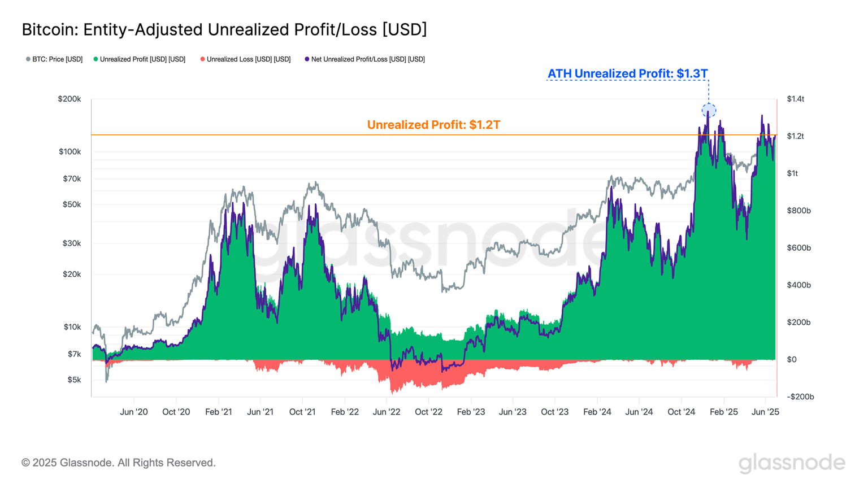Toggle the BTC: Price legend entry
868x488 pixels.
click(54, 59)
